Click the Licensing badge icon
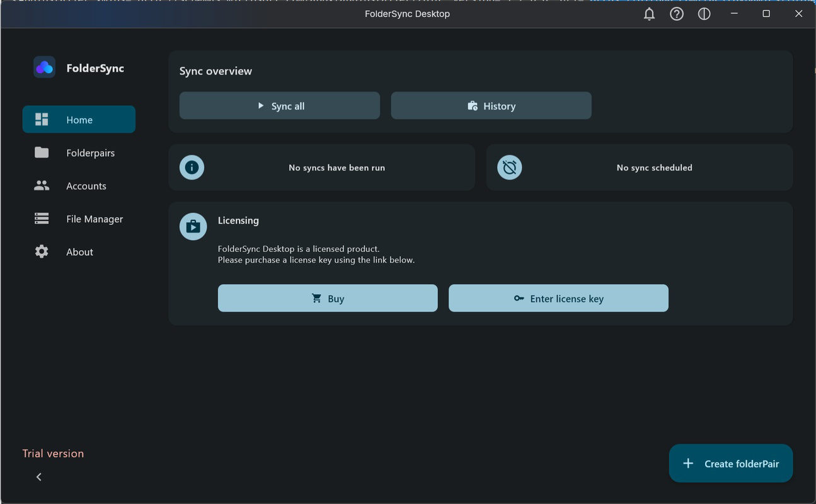The image size is (816, 504). pyautogui.click(x=193, y=227)
